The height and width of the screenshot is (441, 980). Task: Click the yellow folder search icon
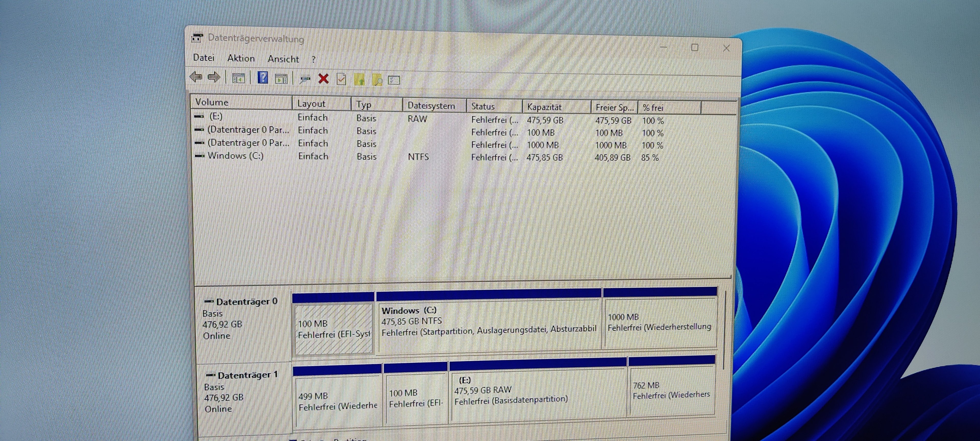[x=377, y=80]
